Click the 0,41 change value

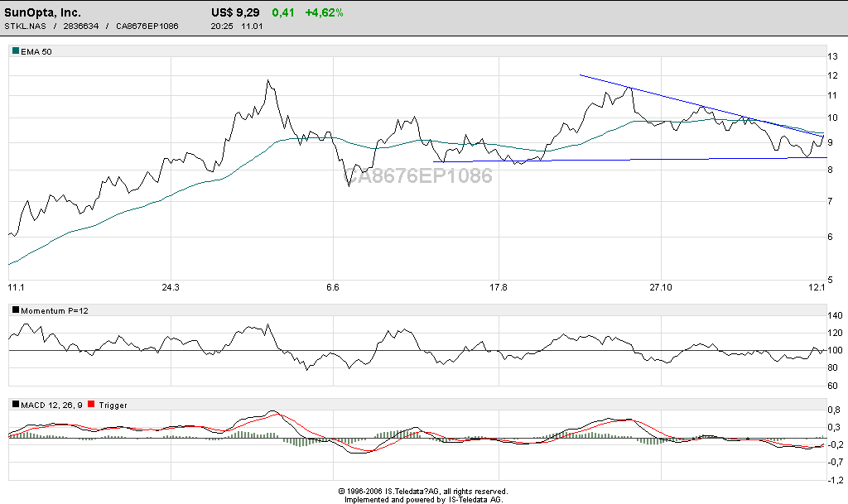pos(283,12)
